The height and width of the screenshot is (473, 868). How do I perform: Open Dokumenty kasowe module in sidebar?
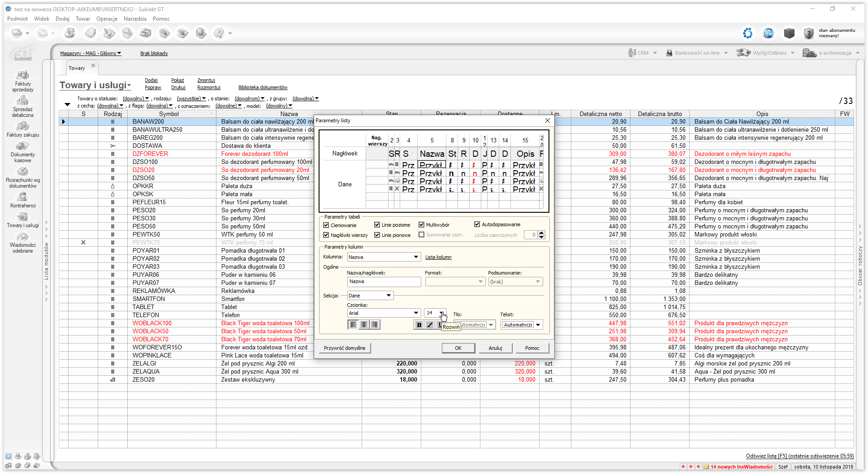pyautogui.click(x=23, y=152)
